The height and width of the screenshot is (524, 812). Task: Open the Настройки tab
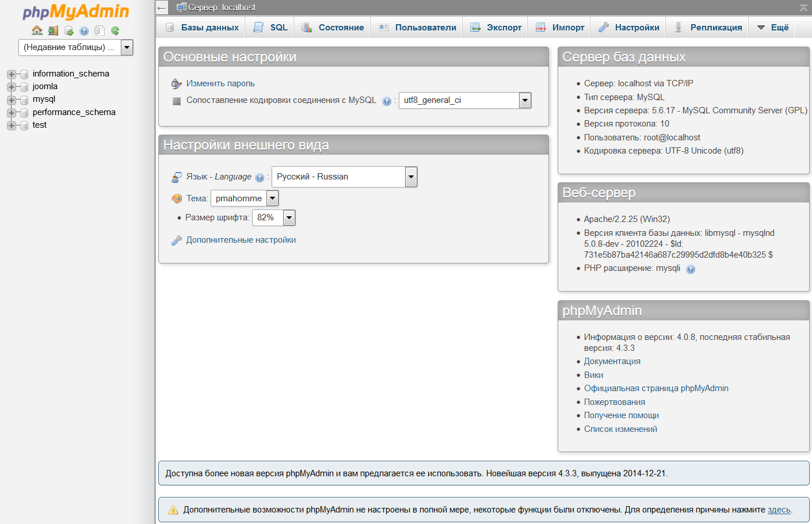point(628,27)
